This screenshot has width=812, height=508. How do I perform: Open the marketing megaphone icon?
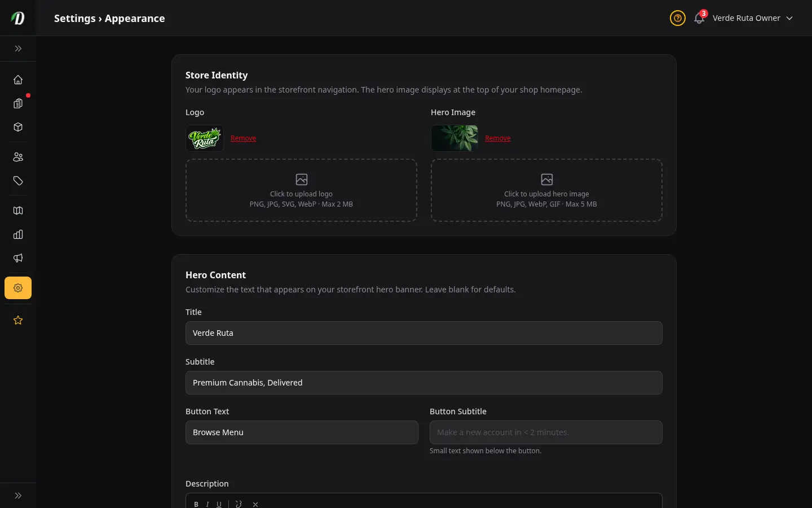[x=18, y=258]
